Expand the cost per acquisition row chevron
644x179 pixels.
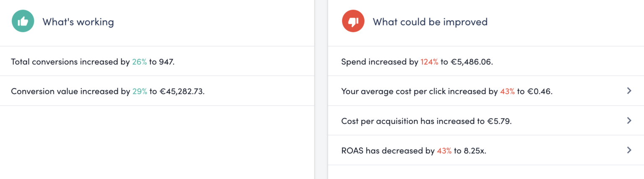click(x=628, y=121)
